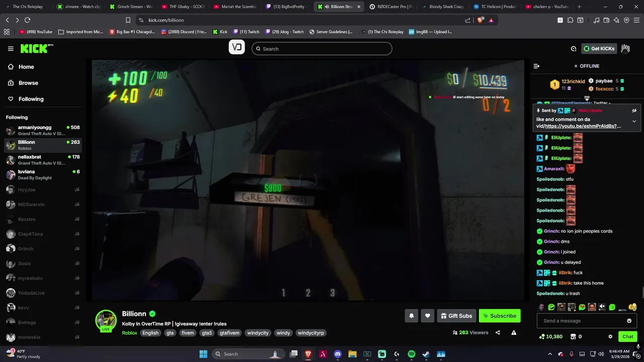Click the Roblox category link
This screenshot has width=644, height=362.
tap(129, 333)
